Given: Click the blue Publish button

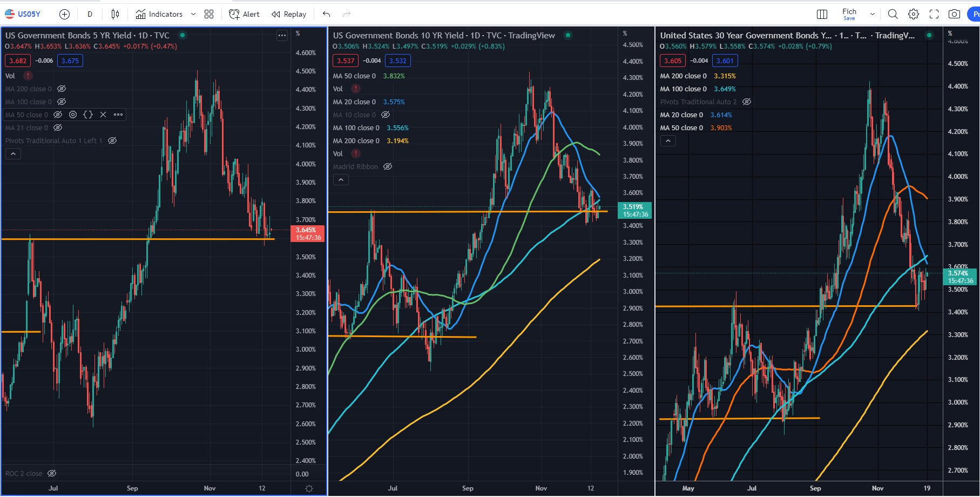Looking at the screenshot, I should point(974,14).
